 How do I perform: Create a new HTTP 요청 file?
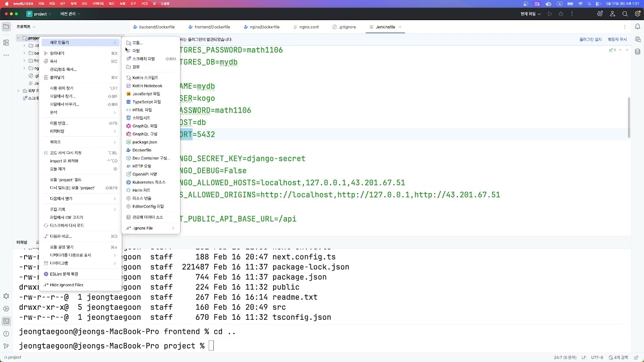(x=151, y=166)
